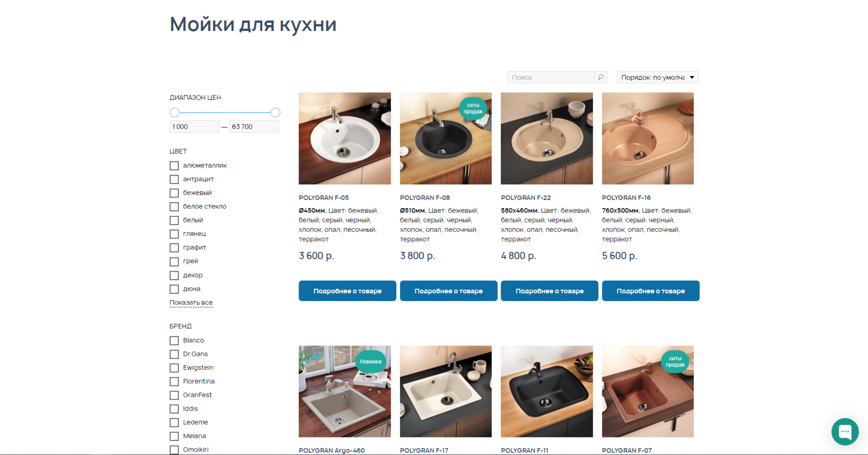Click the 'Новинка' badge on POLYGRAN Argo-460

370,362
